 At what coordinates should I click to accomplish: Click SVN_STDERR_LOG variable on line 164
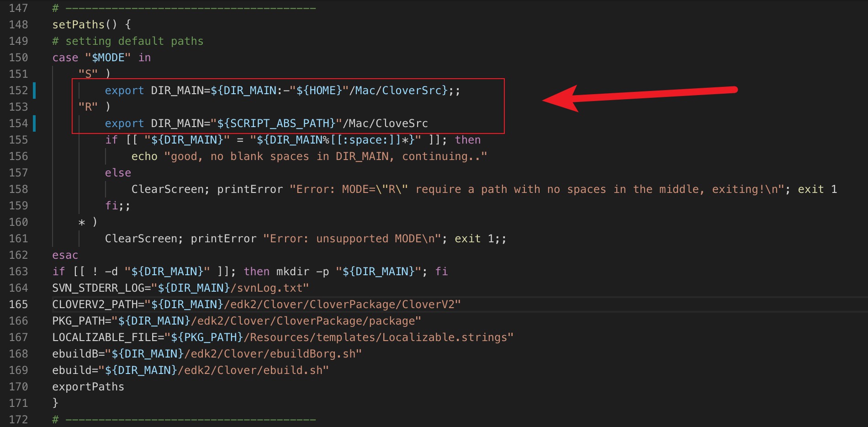click(98, 288)
